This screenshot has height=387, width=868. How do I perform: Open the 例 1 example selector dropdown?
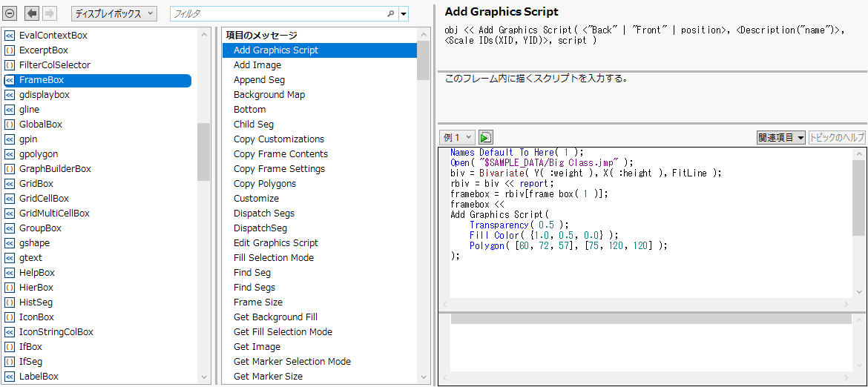click(x=457, y=137)
